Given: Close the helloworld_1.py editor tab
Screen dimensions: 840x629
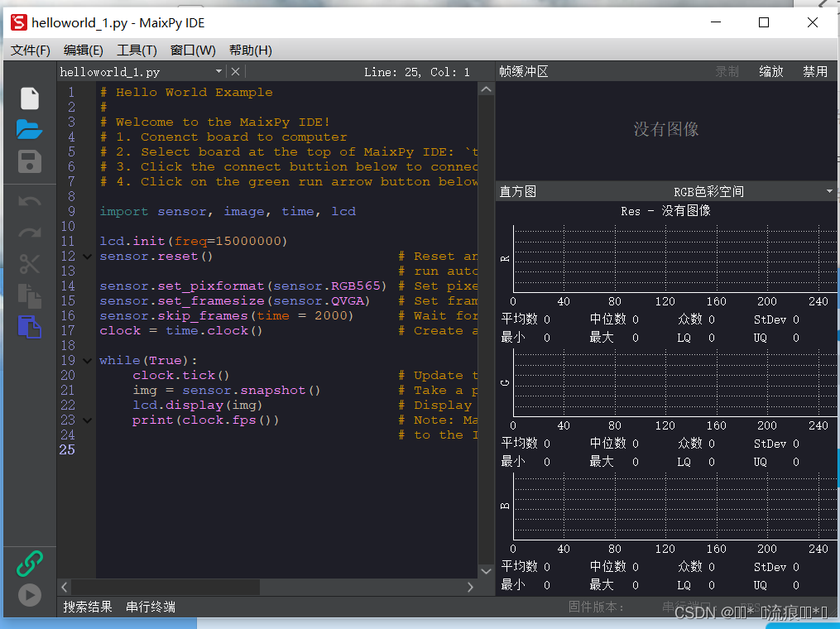Looking at the screenshot, I should click(x=235, y=71).
